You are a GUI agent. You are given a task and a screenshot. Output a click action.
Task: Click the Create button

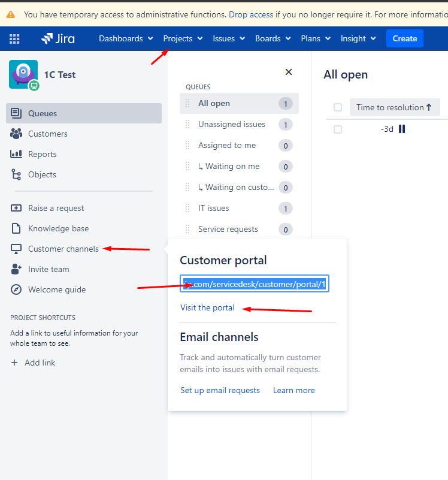click(404, 38)
